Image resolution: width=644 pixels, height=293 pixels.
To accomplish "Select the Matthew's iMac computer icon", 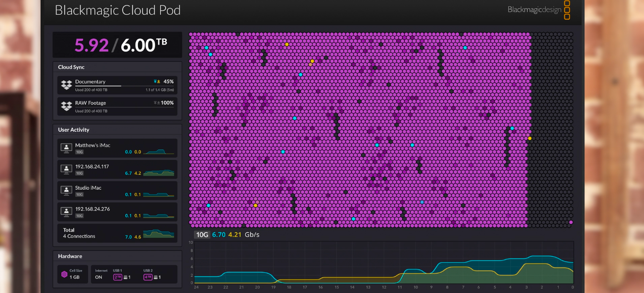I will point(66,148).
